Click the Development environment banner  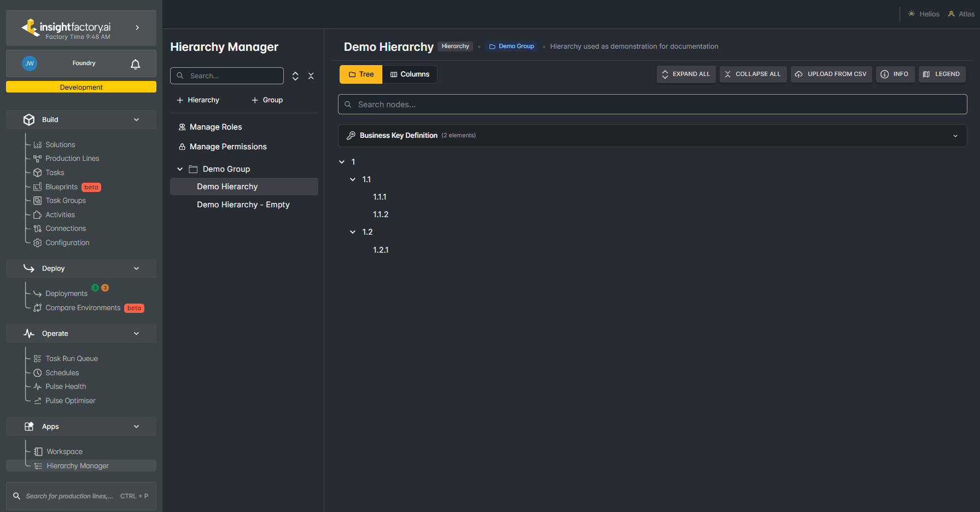[x=81, y=87]
